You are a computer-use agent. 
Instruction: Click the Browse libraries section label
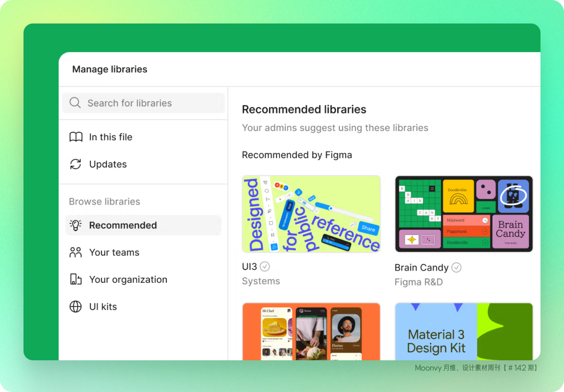pos(105,201)
